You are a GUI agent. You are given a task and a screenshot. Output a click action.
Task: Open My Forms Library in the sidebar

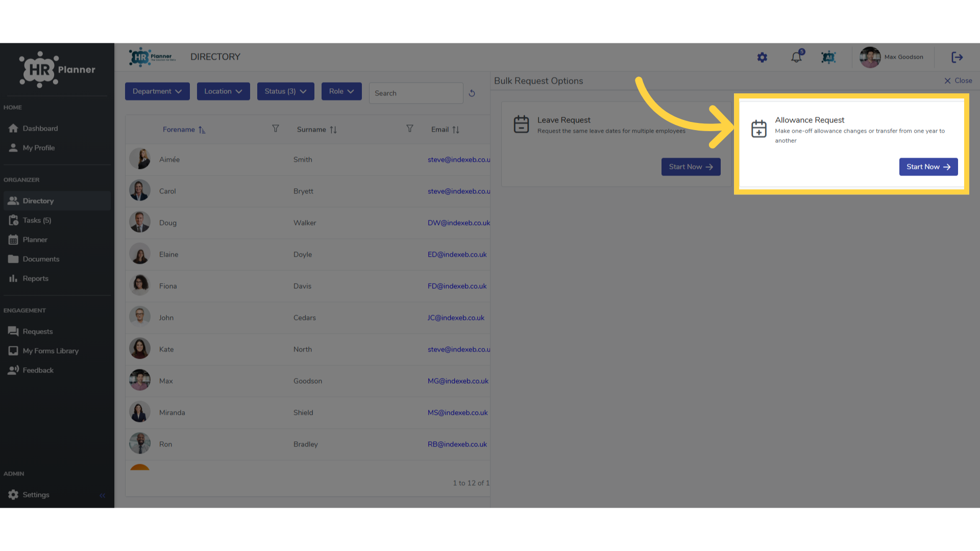coord(57,351)
